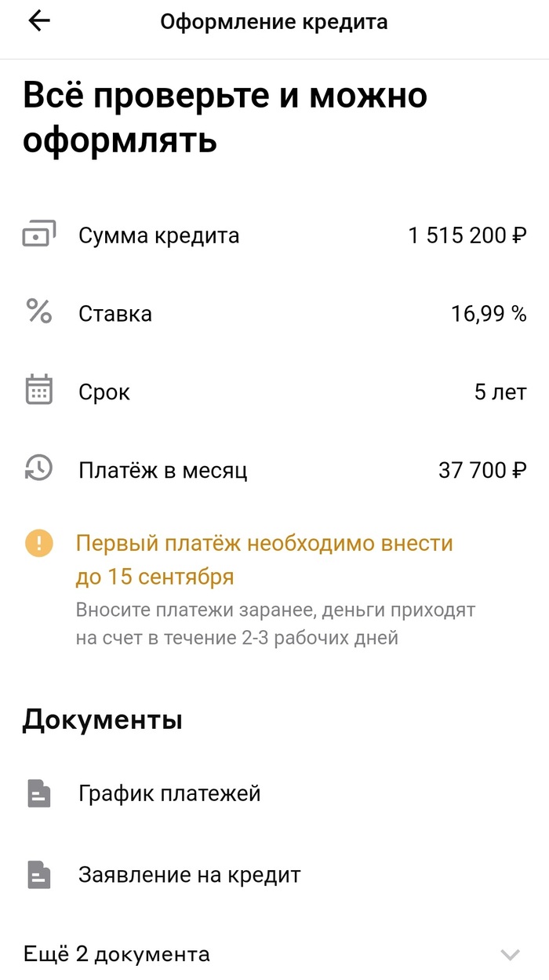Show more via 'Ещё 2 документа'

(117, 954)
